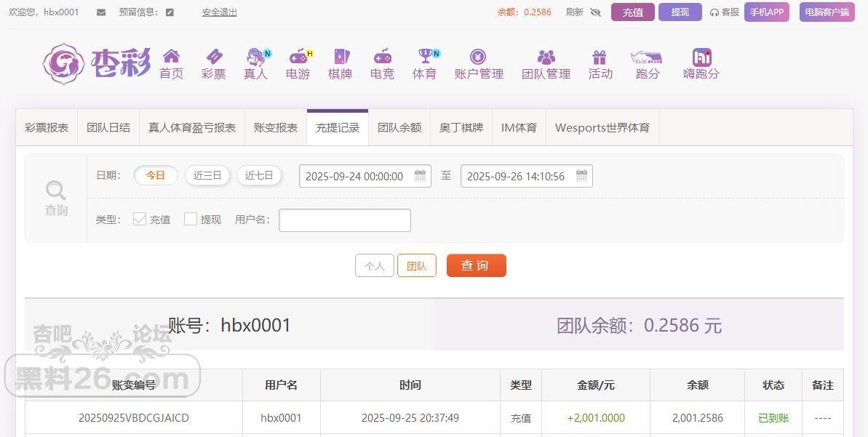This screenshot has width=868, height=437.
Task: Open the 电竞 gamepad icon
Action: [383, 56]
